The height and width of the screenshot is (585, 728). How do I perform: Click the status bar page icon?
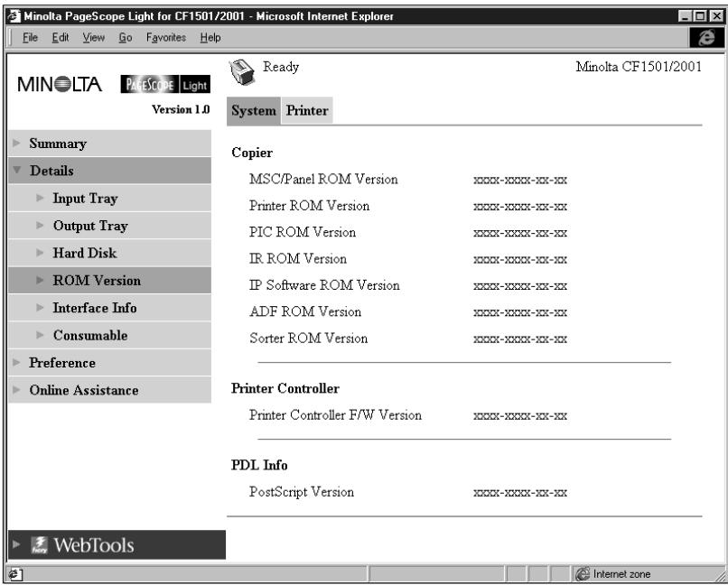tap(14, 574)
